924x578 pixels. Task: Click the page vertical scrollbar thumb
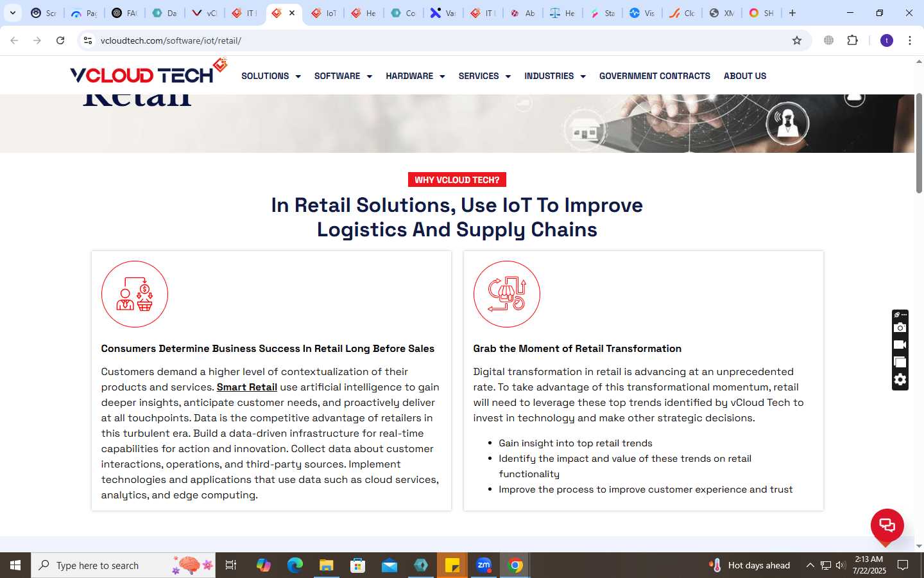tap(919, 143)
